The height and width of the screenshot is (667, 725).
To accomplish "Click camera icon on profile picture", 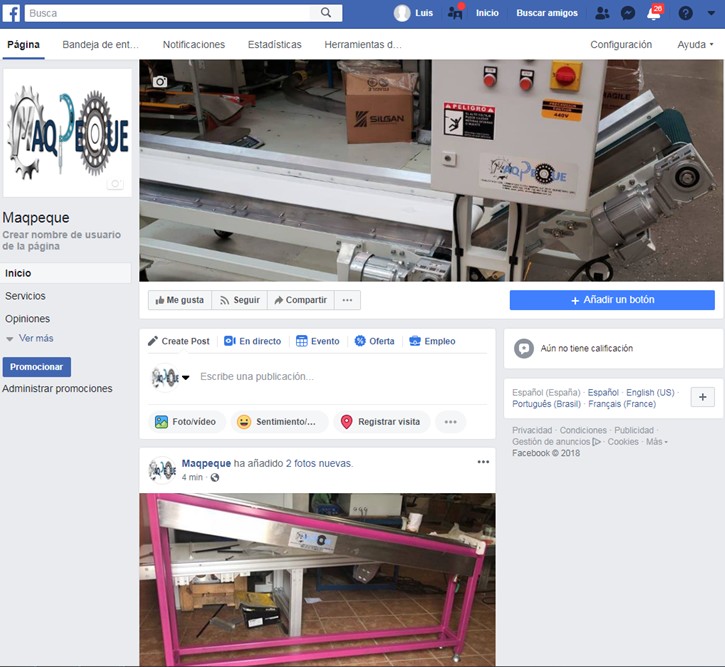I will point(115,184).
